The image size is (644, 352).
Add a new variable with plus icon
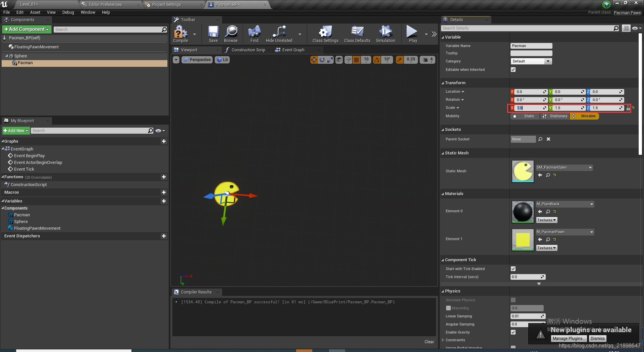(164, 201)
